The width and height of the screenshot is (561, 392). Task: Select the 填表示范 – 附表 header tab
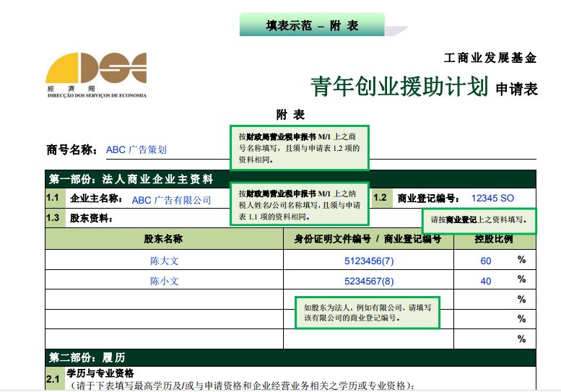(x=312, y=25)
